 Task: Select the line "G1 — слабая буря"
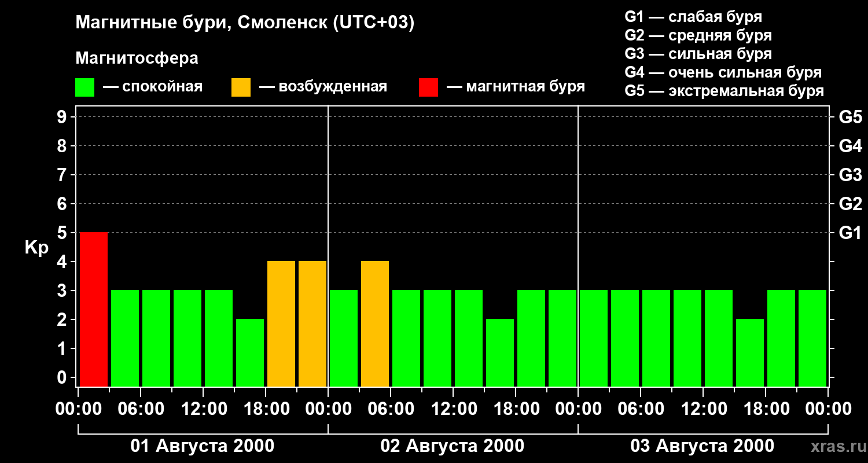693,17
